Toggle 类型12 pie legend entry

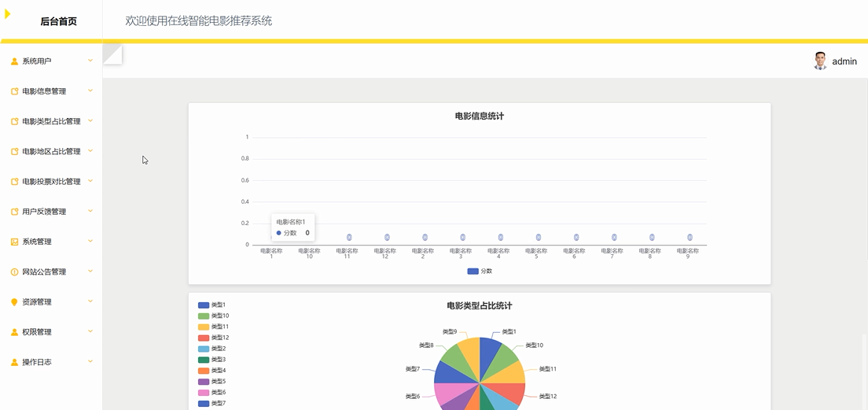(x=214, y=338)
